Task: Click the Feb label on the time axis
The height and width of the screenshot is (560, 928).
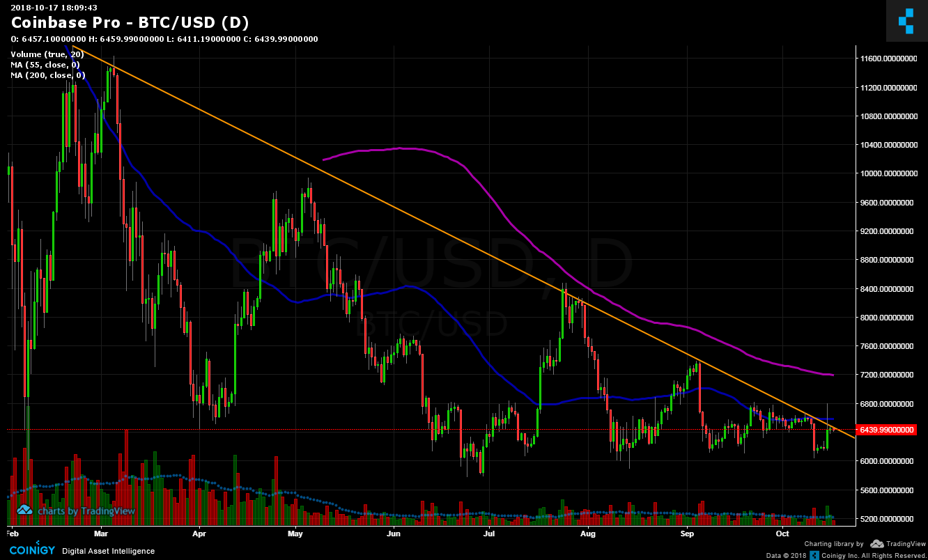Action: pyautogui.click(x=12, y=534)
